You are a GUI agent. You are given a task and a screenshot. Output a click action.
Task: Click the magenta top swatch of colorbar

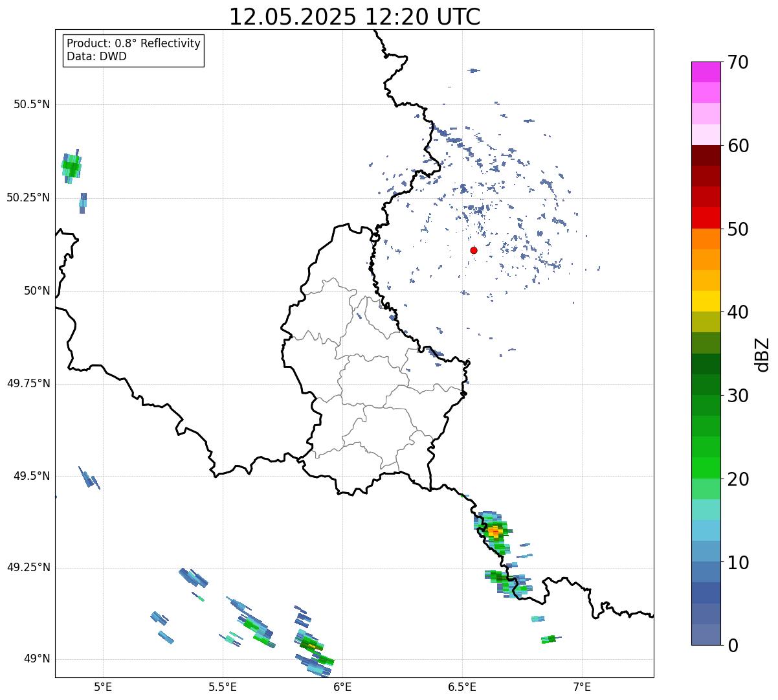click(706, 72)
